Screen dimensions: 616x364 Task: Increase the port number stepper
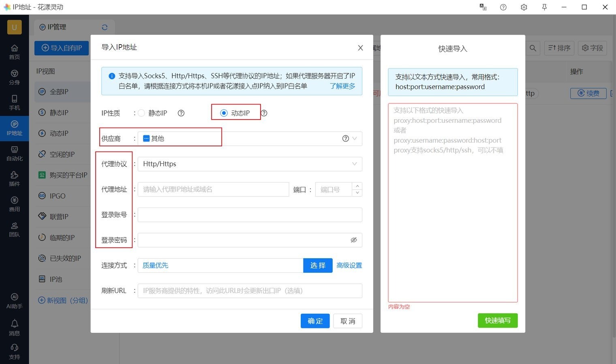pos(357,186)
